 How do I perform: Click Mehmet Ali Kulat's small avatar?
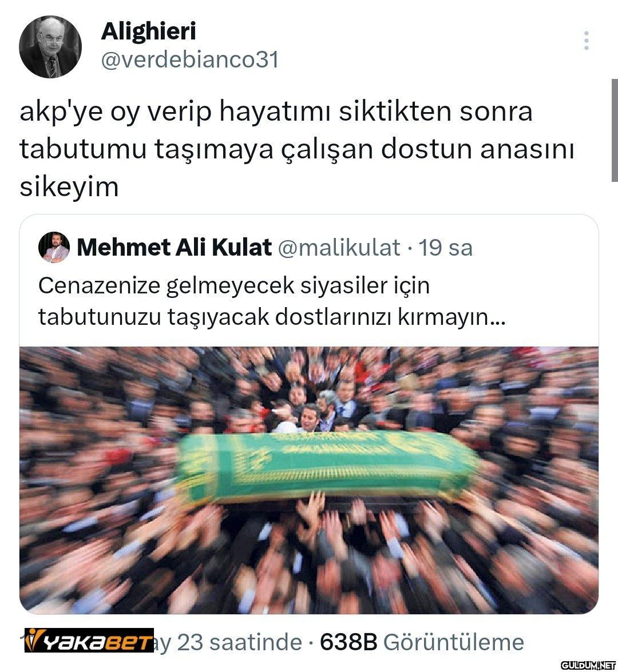pyautogui.click(x=54, y=247)
